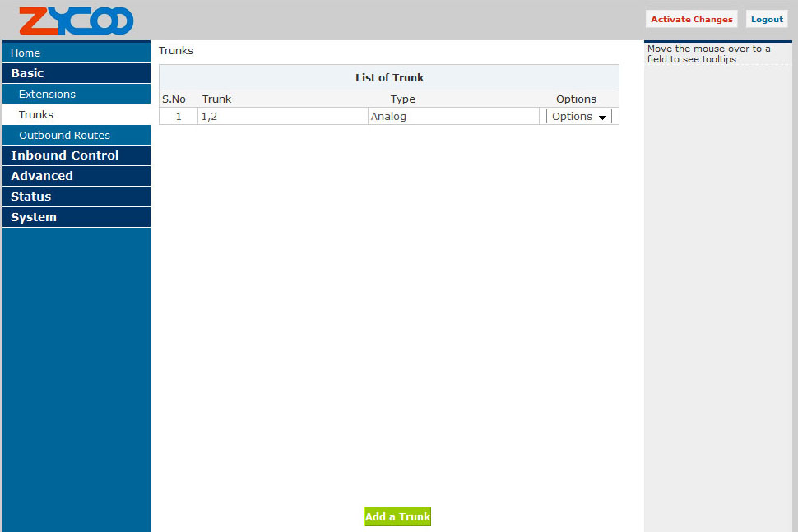Expand the Inbound Control section
This screenshot has height=532, width=798.
64,155
